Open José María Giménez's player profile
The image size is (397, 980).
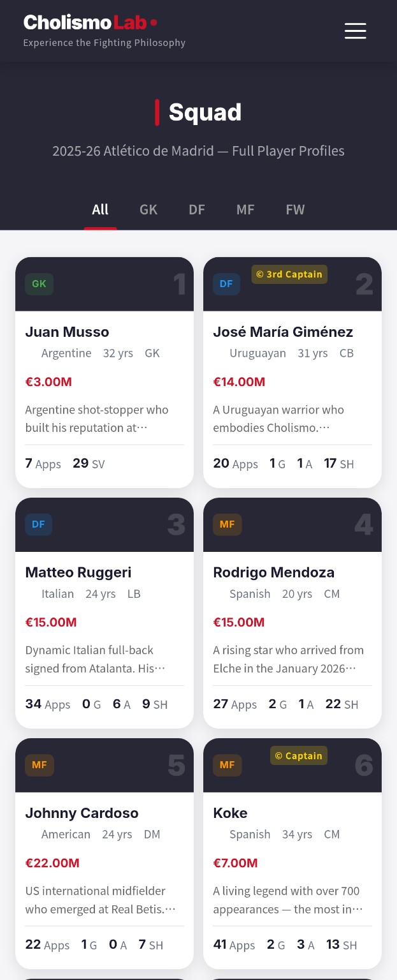pos(283,332)
